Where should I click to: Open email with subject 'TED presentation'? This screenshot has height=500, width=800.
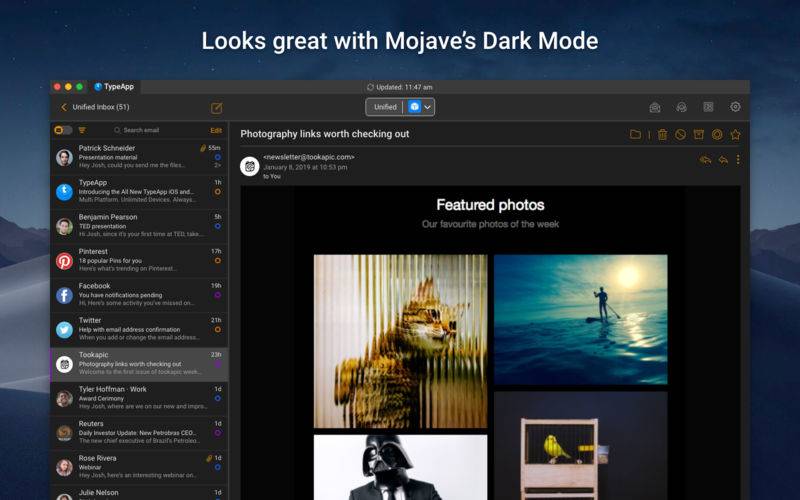139,227
